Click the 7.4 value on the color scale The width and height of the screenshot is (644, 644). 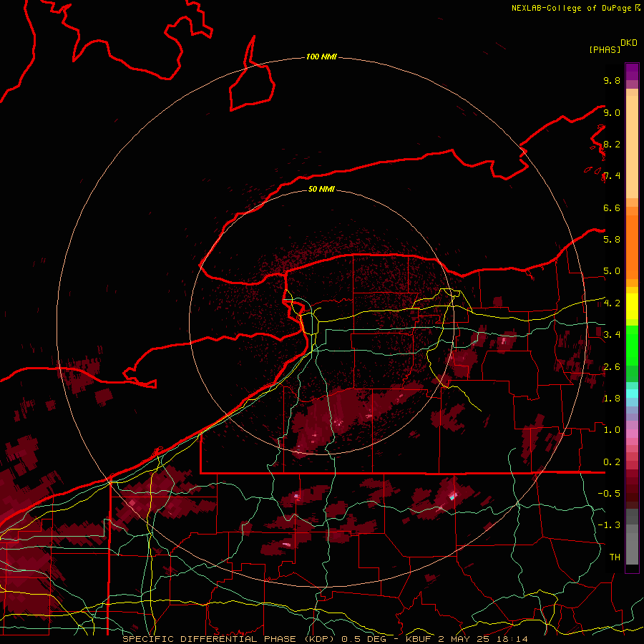tap(612, 176)
